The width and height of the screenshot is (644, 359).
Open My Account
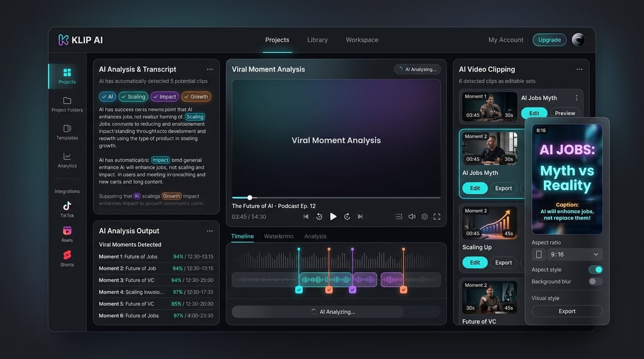click(x=506, y=40)
